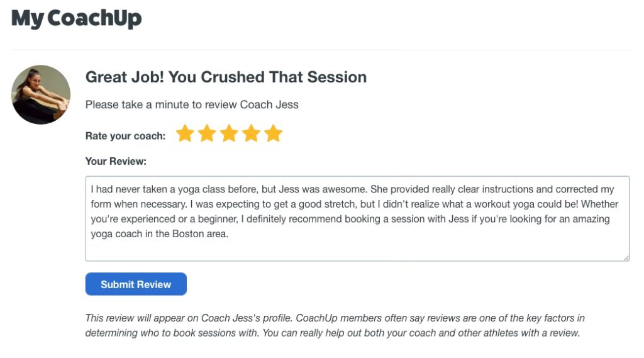Set the rating using the fourth star
This screenshot has width=644, height=358.
coord(251,133)
